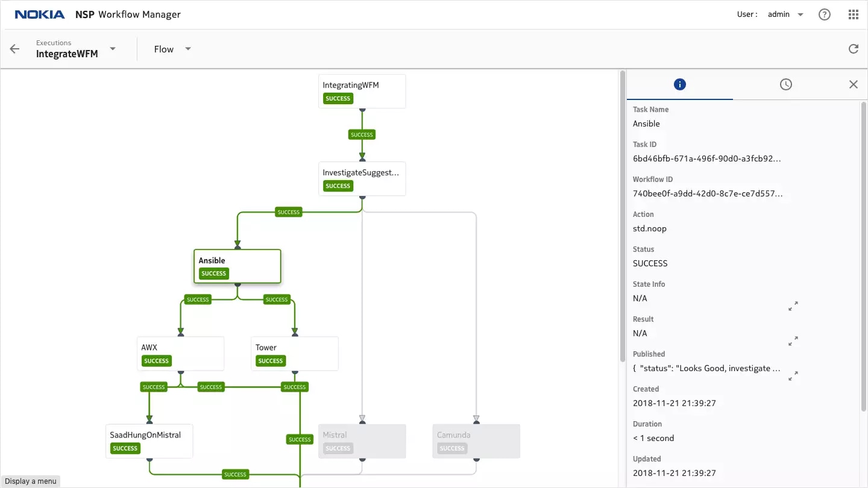Screen dimensions: 868x488
Task: Select the greyed Mistral task node
Action: pyautogui.click(x=362, y=441)
